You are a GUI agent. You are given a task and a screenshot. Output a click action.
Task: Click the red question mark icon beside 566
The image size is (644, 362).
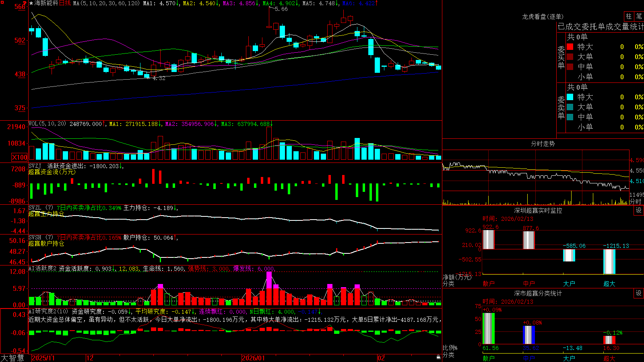pyautogui.click(x=25, y=3)
